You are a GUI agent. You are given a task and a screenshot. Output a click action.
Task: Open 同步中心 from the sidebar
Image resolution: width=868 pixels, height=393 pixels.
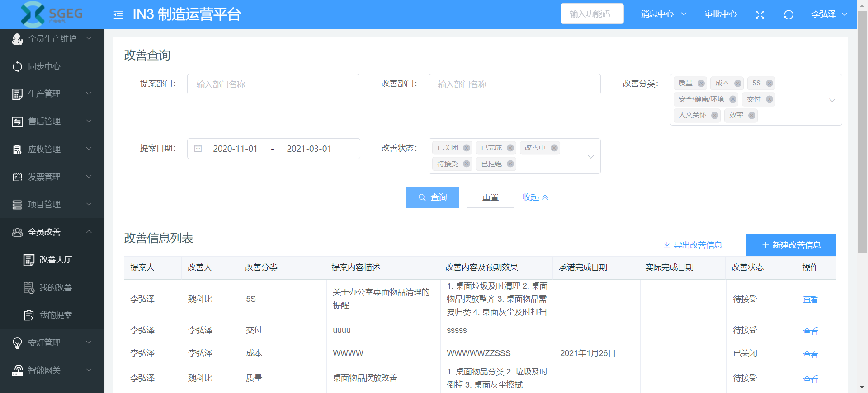[44, 66]
